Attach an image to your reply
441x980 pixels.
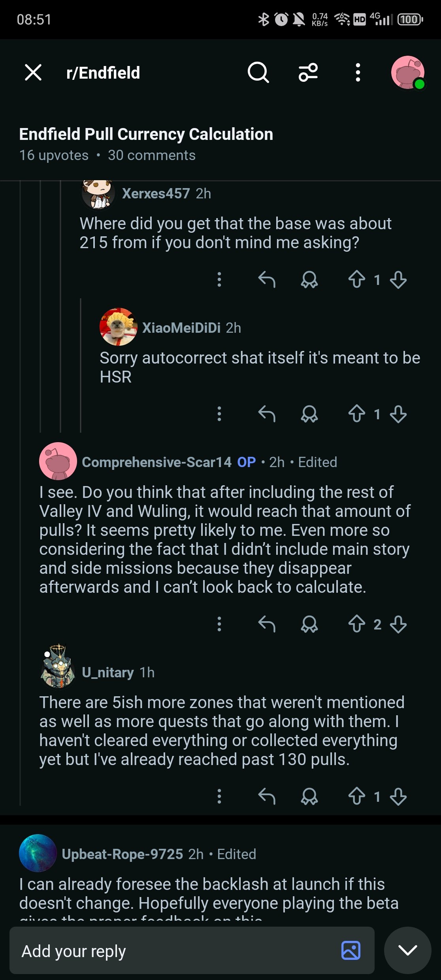click(x=351, y=950)
